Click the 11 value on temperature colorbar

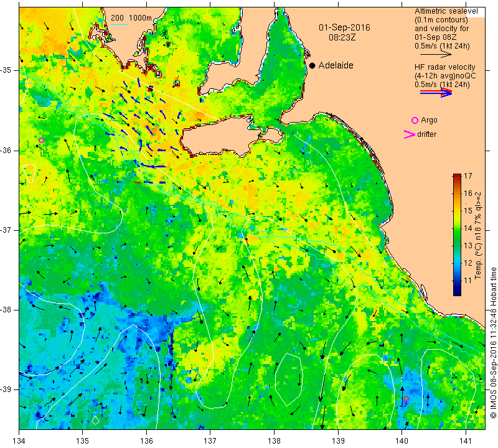pyautogui.click(x=468, y=281)
